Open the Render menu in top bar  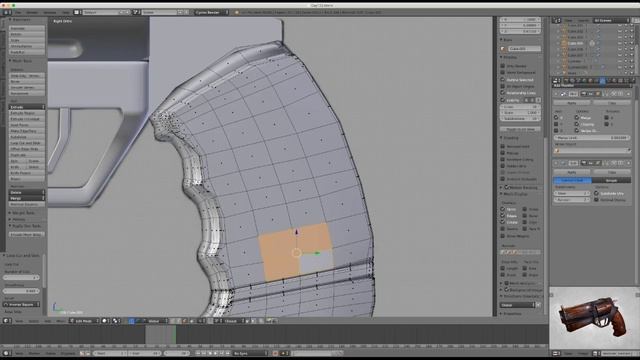tap(32, 12)
